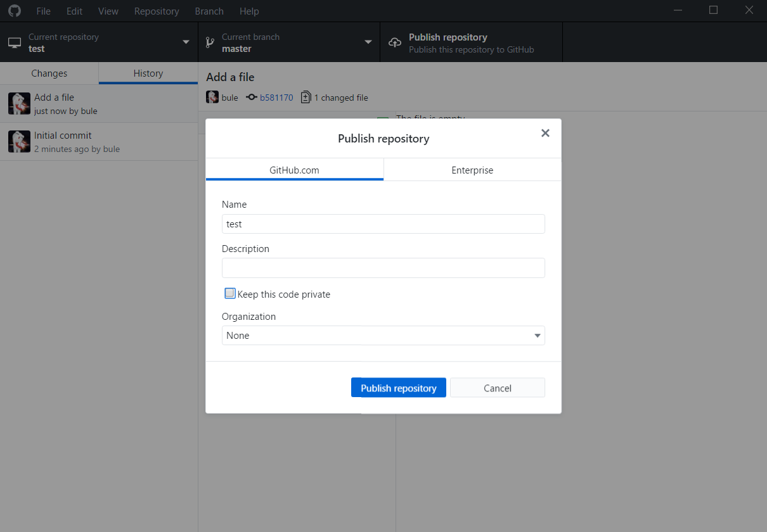Open the Repository menu
Screen dimensions: 767x532
[x=157, y=11]
